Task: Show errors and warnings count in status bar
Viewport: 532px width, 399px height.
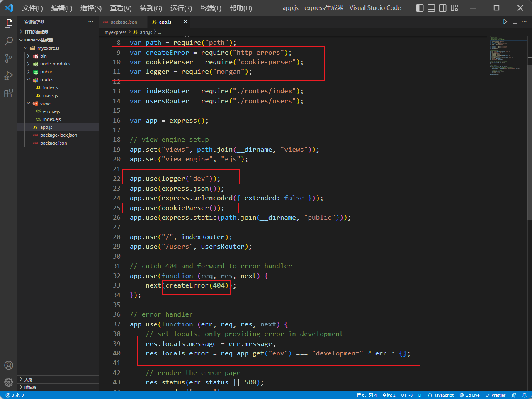Action: [x=15, y=395]
